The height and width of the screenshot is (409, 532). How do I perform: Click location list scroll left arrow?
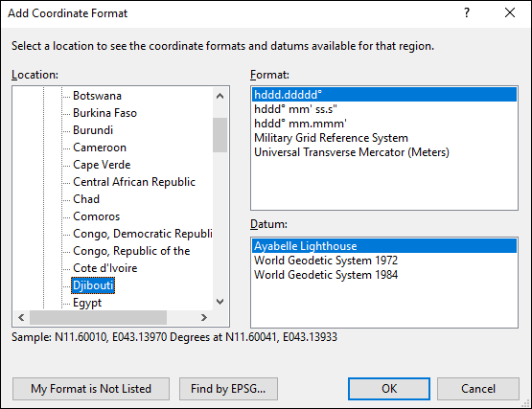21,317
